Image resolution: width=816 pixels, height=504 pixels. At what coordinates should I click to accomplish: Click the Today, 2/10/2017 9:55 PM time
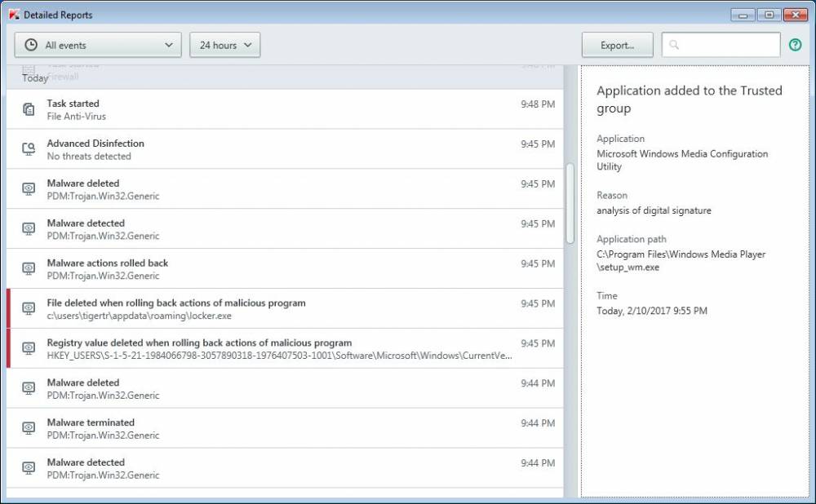tap(651, 311)
